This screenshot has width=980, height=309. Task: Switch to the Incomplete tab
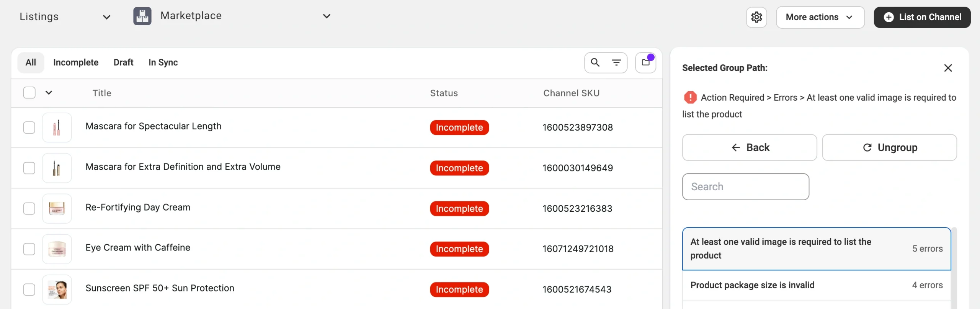pyautogui.click(x=76, y=62)
